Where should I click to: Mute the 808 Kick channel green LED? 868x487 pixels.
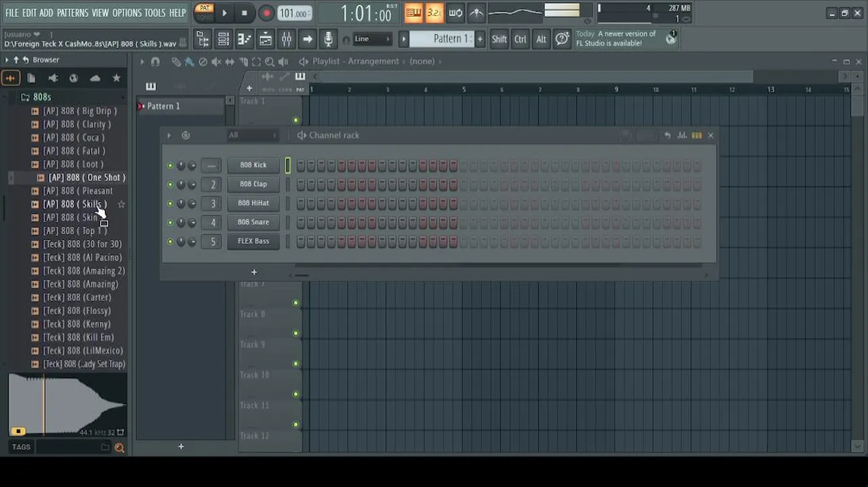pyautogui.click(x=170, y=166)
